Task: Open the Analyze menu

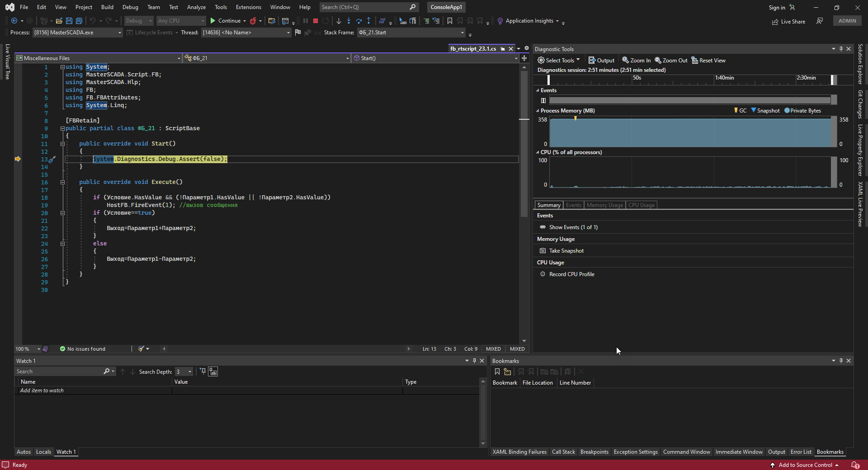Action: [196, 7]
